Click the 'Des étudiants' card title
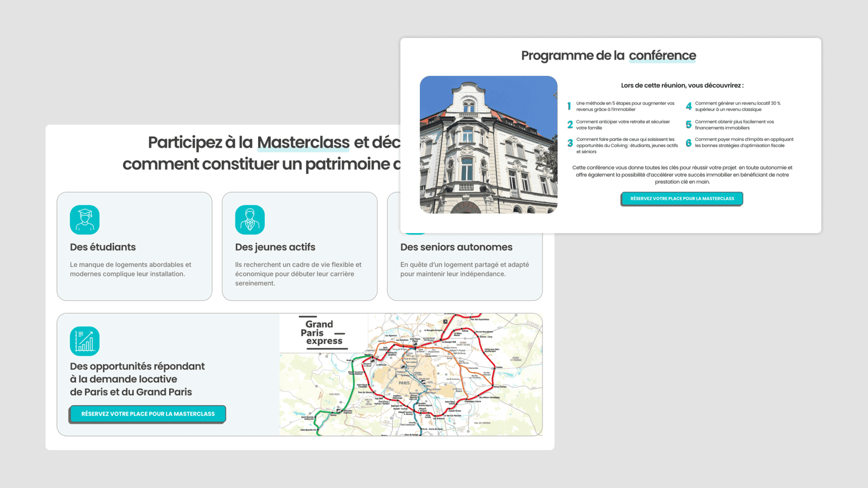This screenshot has height=488, width=868. coord(103,247)
